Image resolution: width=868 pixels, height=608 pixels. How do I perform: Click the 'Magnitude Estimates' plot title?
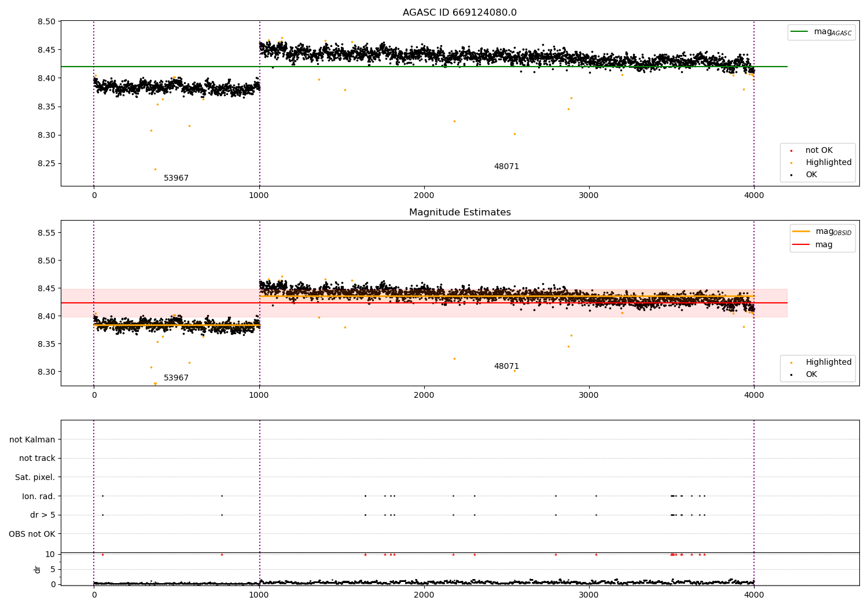pyautogui.click(x=459, y=213)
